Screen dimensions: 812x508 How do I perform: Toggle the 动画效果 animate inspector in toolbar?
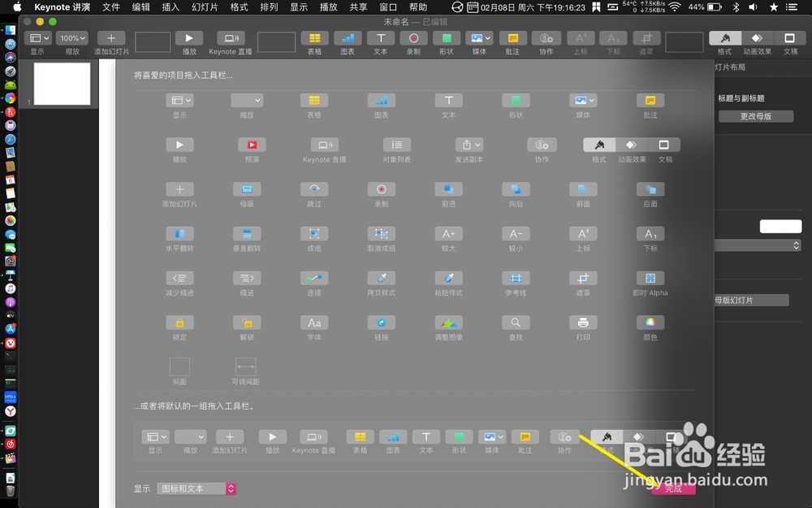coord(757,38)
